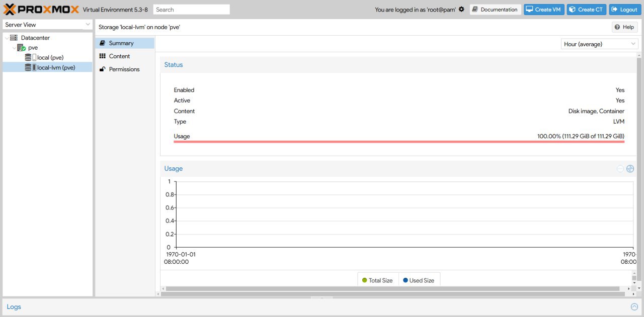Click the Proxmox logo
Screen dimensions: 644x317
[x=41, y=10]
